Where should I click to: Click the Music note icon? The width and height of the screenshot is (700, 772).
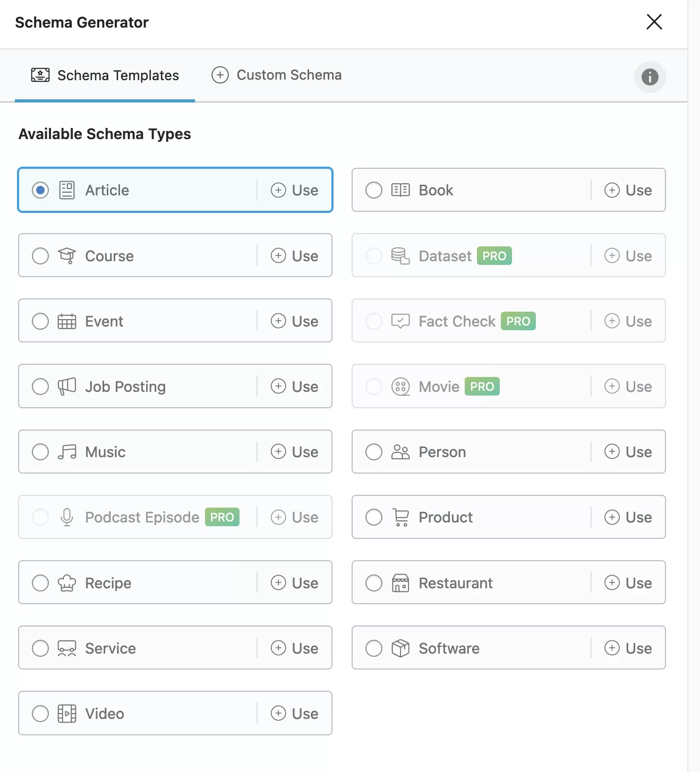pos(67,452)
